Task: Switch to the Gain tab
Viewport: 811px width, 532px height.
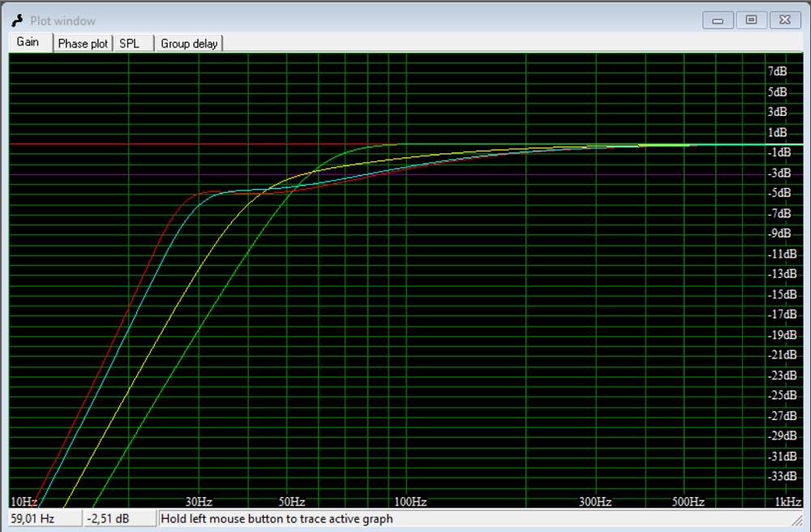Action: click(28, 42)
